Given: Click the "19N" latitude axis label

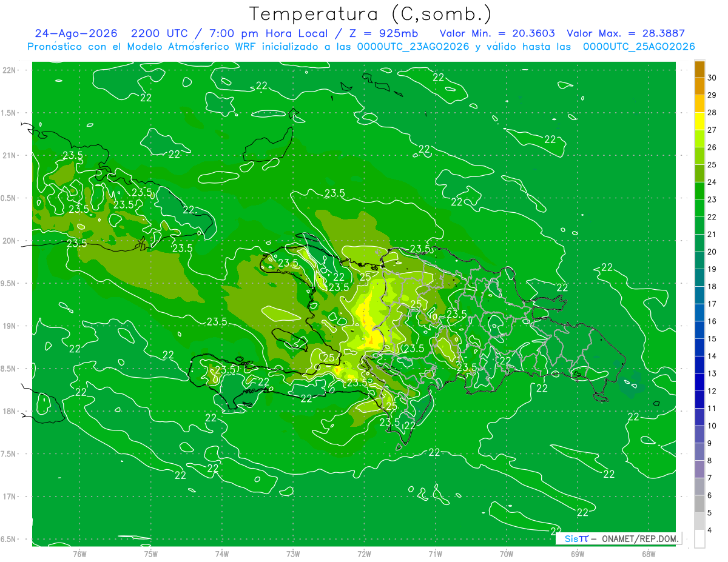Looking at the screenshot, I should [x=9, y=326].
